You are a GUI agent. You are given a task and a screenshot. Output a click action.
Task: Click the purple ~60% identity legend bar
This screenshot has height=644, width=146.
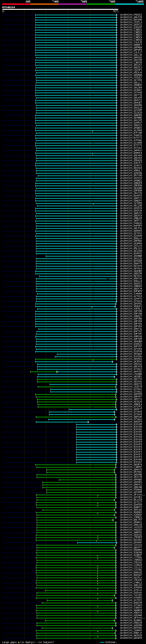pos(73,4)
